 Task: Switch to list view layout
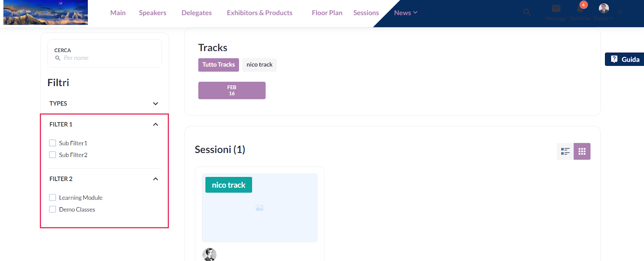pos(565,151)
